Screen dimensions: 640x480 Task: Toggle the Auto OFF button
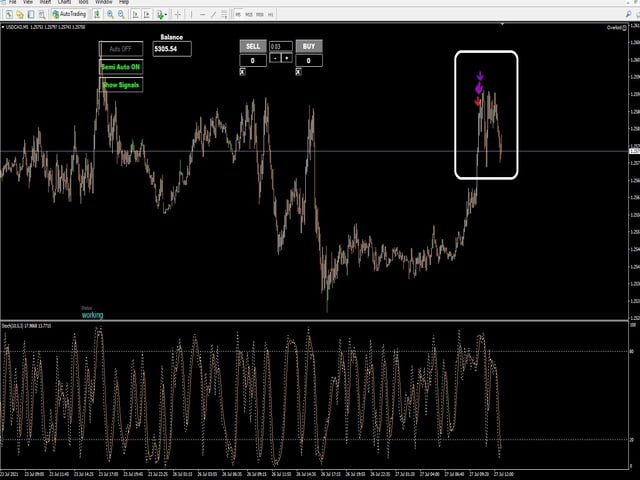(x=120, y=48)
